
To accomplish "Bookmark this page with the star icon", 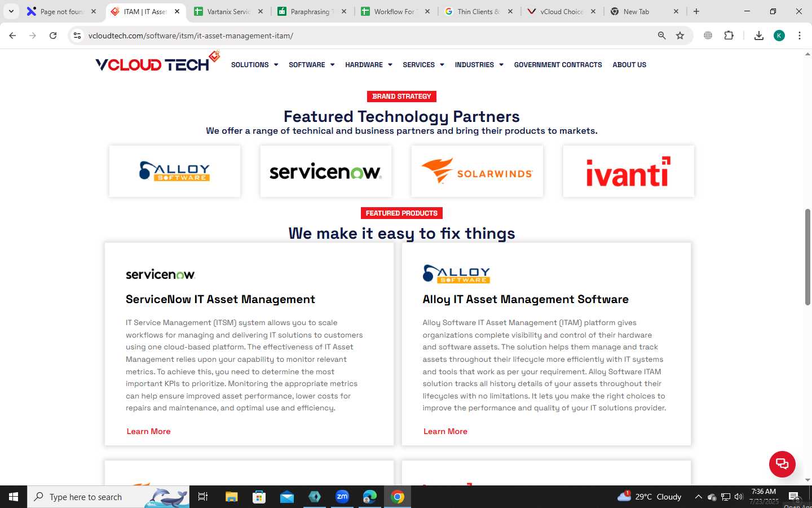I will pos(680,36).
